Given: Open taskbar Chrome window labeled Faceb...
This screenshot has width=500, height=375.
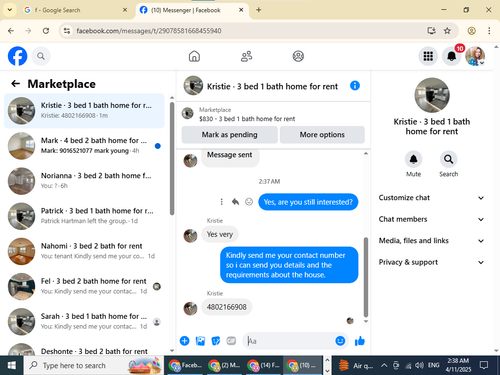Looking at the screenshot, I should tap(185, 365).
